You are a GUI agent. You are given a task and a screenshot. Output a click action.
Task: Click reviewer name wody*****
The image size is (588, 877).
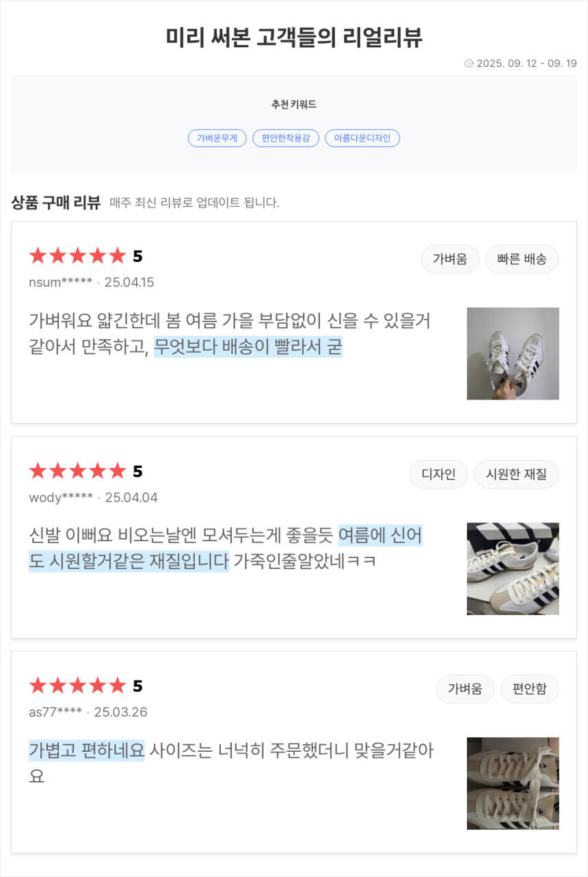pyautogui.click(x=61, y=497)
